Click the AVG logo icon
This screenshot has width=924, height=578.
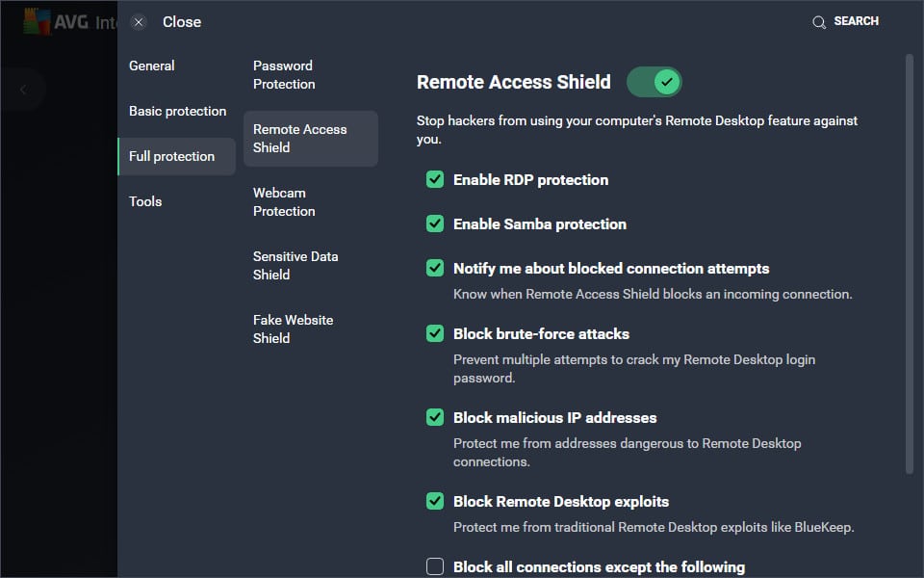click(x=37, y=22)
